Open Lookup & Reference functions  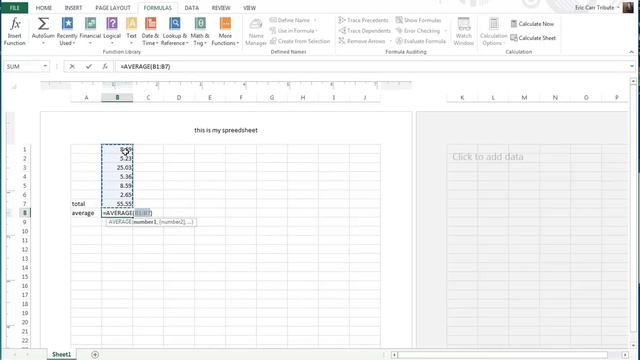[x=175, y=31]
